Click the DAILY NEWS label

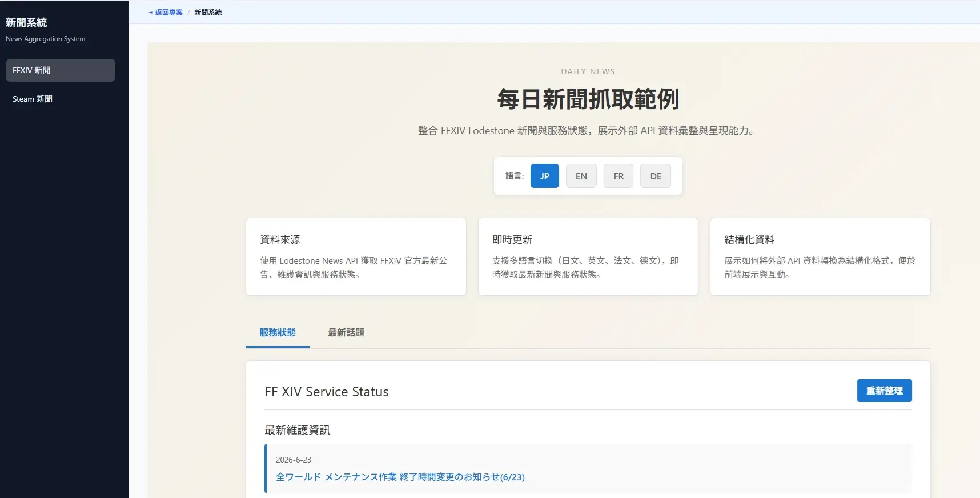click(588, 71)
